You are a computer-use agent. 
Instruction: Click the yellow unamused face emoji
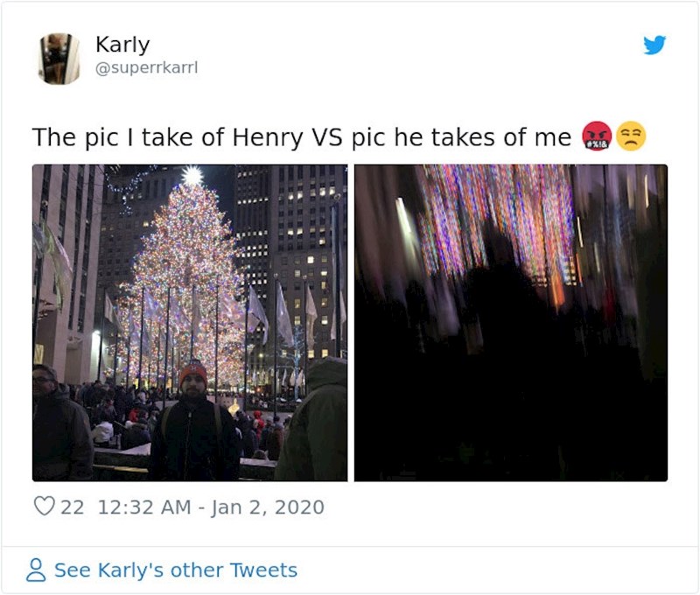click(x=631, y=137)
